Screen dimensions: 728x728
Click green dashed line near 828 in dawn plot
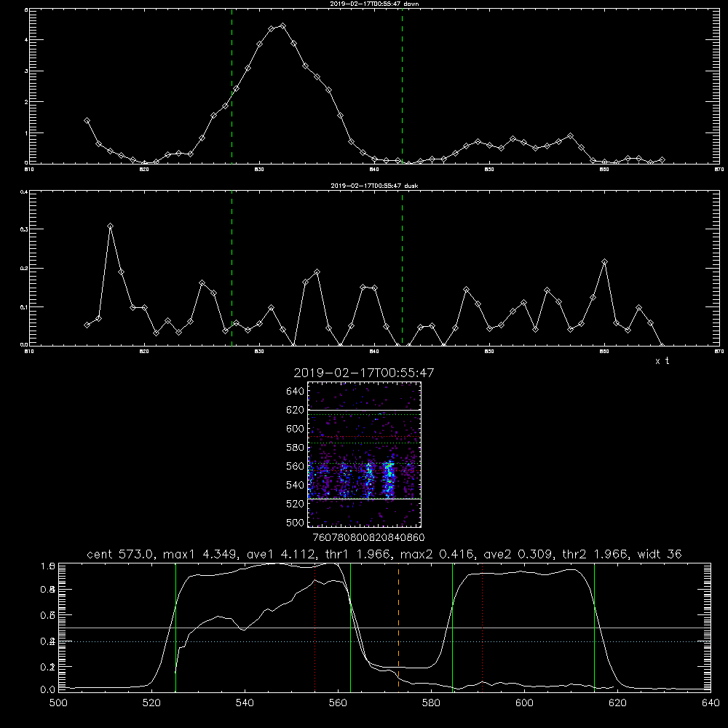[x=232, y=86]
